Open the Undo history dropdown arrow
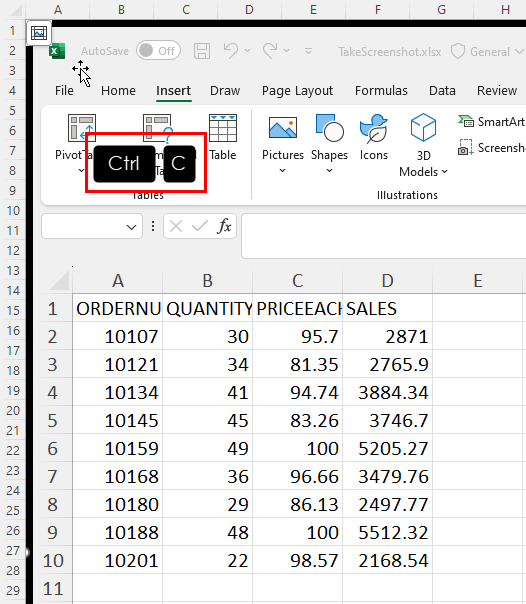 click(248, 50)
